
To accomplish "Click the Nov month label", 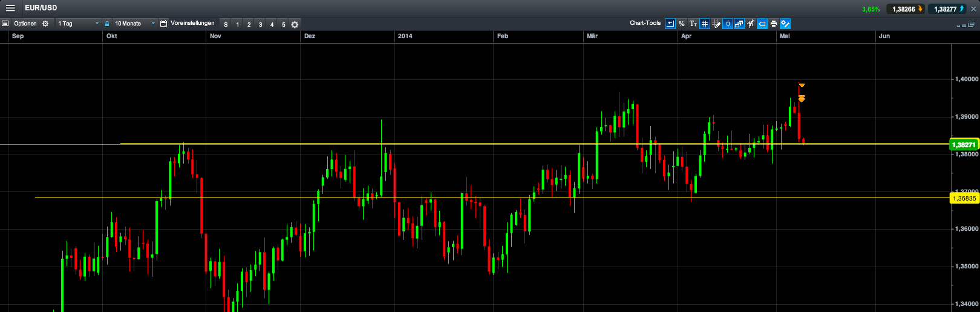I will (215, 36).
